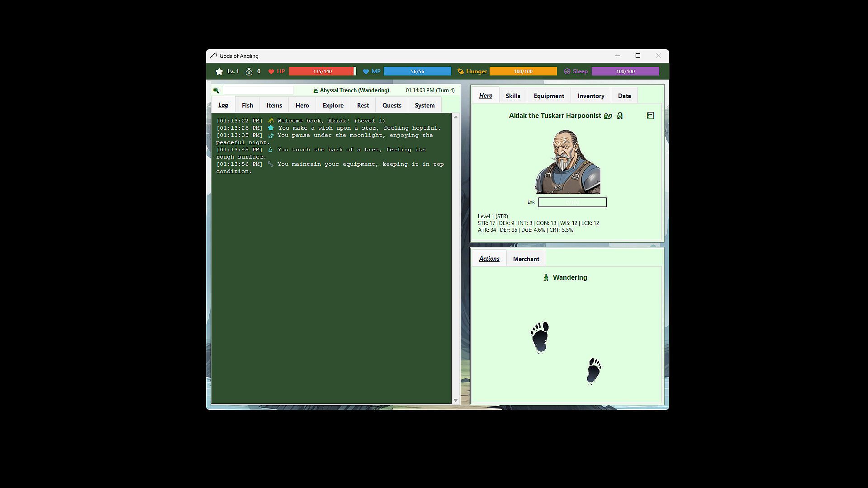Click the money bag gold icon
The image size is (868, 488).
click(249, 71)
